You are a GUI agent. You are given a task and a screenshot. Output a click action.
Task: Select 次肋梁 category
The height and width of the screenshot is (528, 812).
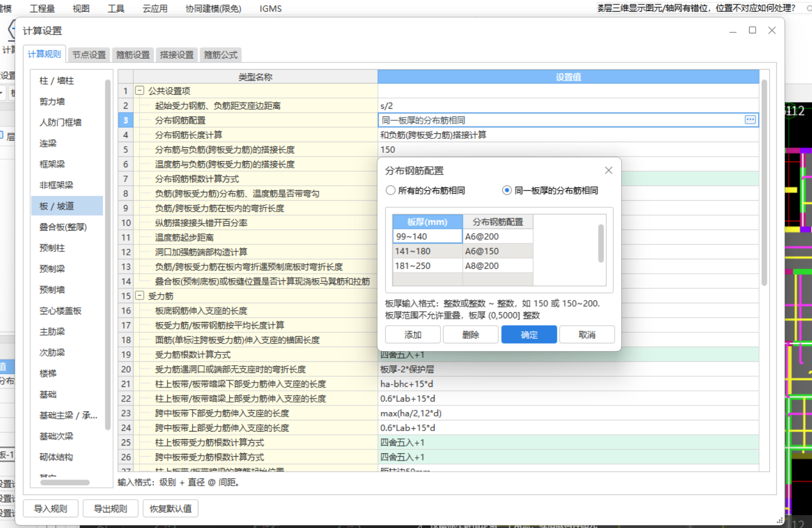[x=67, y=352]
